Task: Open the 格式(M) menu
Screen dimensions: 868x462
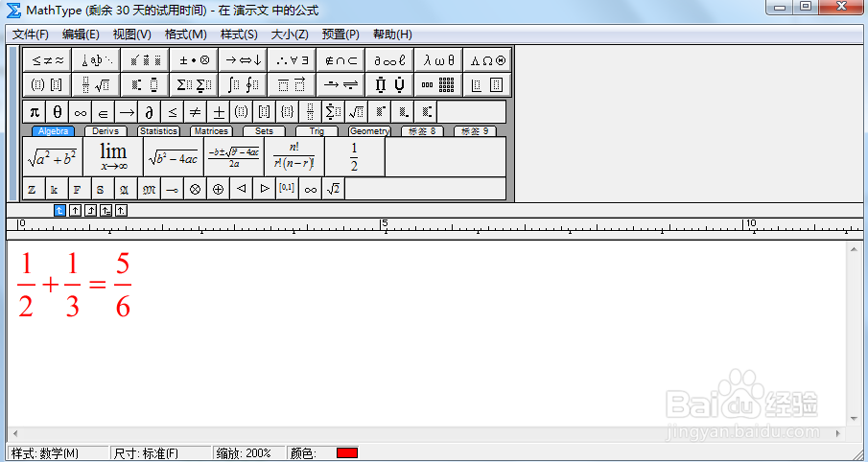Action: [x=185, y=35]
